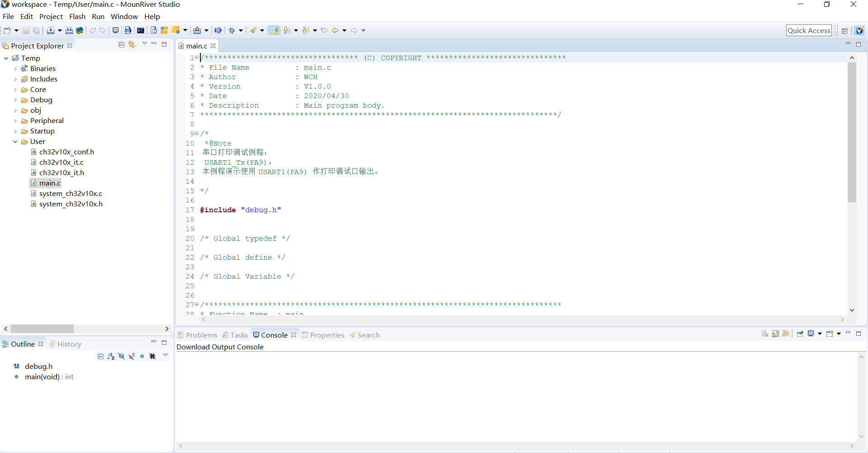
Task: Start a debug session via bug icon
Action: pyautogui.click(x=233, y=30)
